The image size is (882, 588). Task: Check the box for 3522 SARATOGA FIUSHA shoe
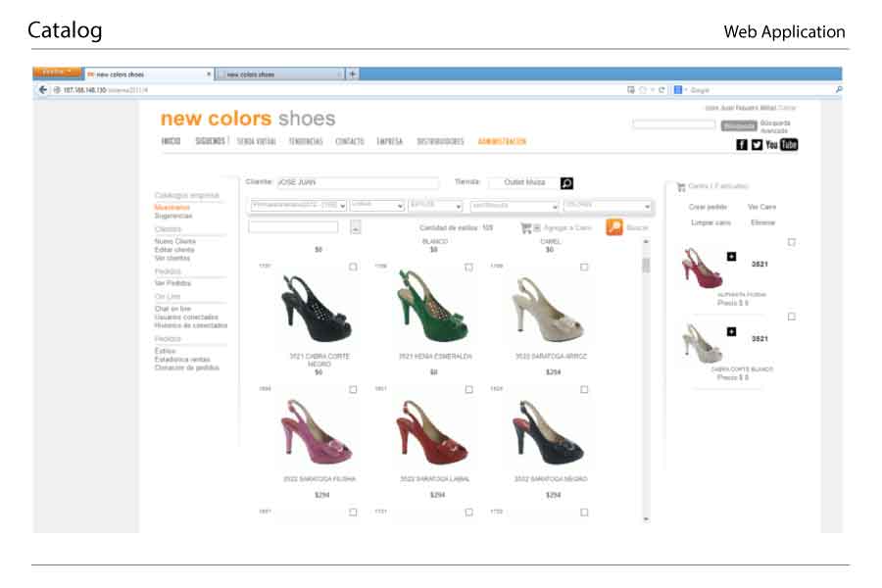[x=353, y=389]
